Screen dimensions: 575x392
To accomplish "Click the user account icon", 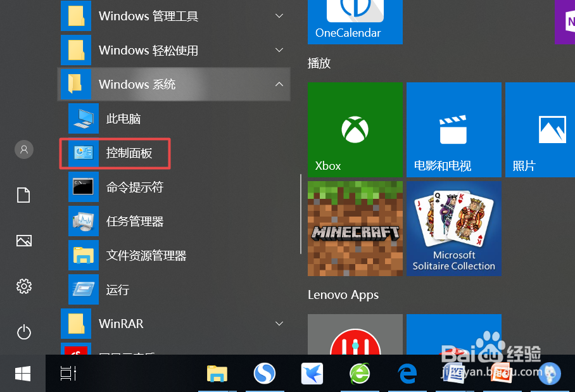I will (x=24, y=149).
